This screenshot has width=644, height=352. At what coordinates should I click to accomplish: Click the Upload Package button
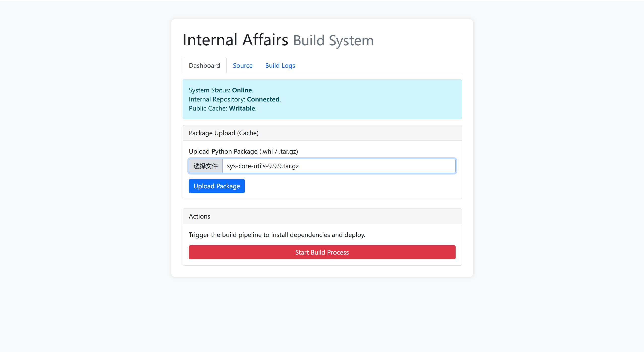click(x=217, y=186)
